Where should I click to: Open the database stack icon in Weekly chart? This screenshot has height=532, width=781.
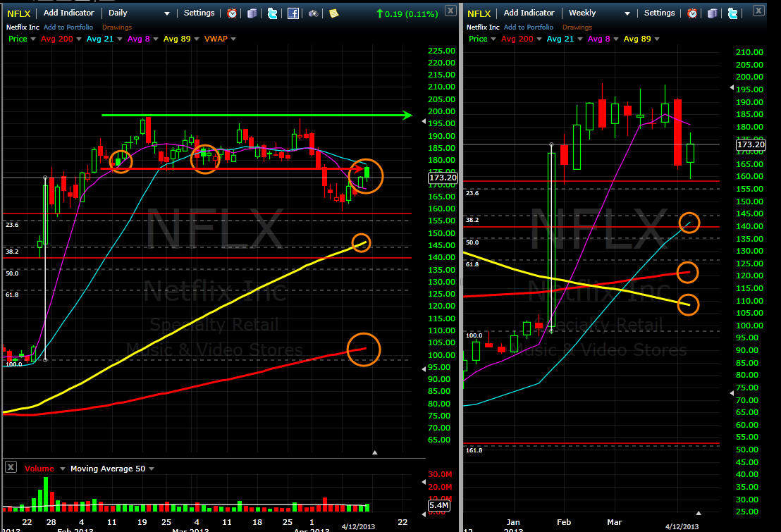pos(713,13)
